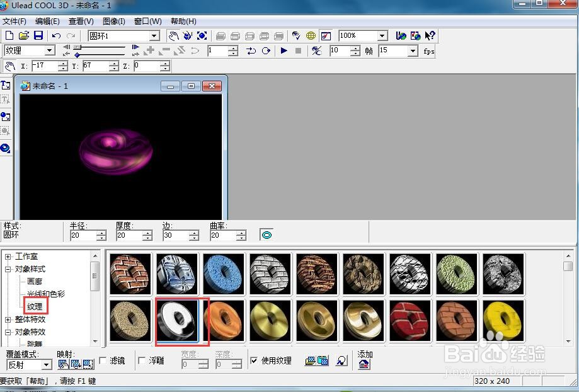Open a file with the folder icon

24,35
